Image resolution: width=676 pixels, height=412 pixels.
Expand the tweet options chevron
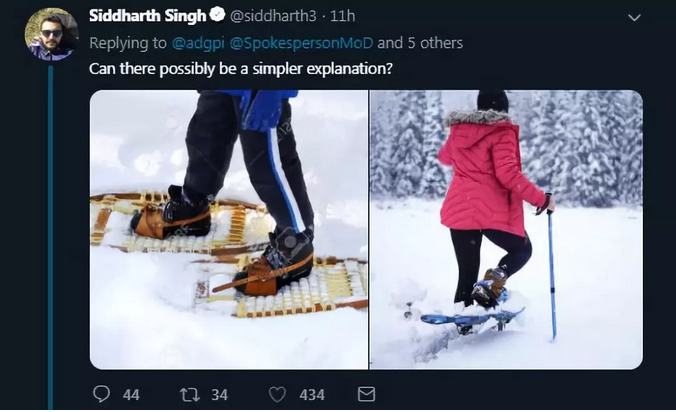(634, 18)
